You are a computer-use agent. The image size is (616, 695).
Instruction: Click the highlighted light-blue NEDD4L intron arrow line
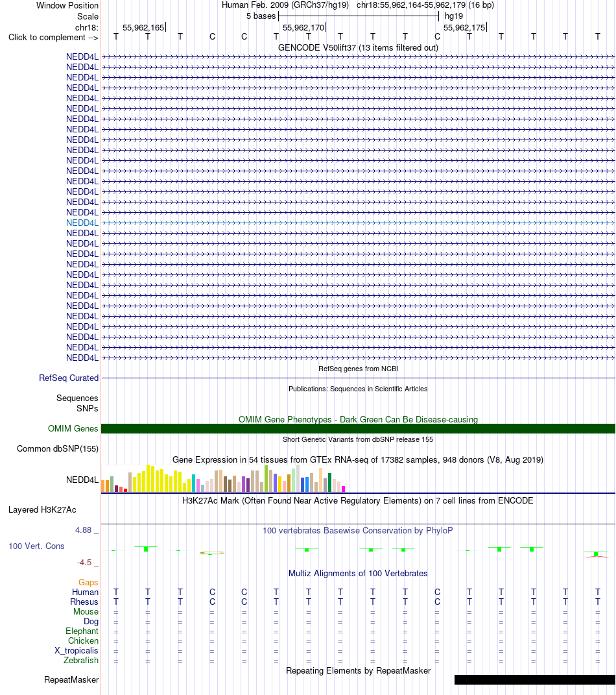coord(359,223)
